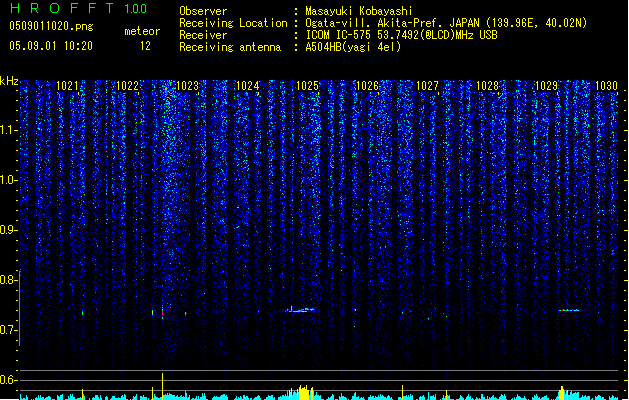
Task: Click antenna text A504HB(yagi 4el)
Action: 353,47
